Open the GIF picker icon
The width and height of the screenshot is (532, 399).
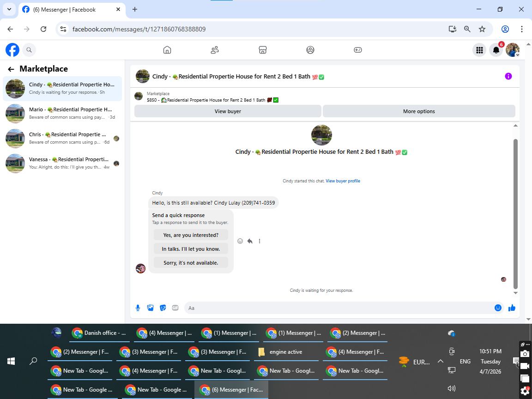(x=175, y=308)
